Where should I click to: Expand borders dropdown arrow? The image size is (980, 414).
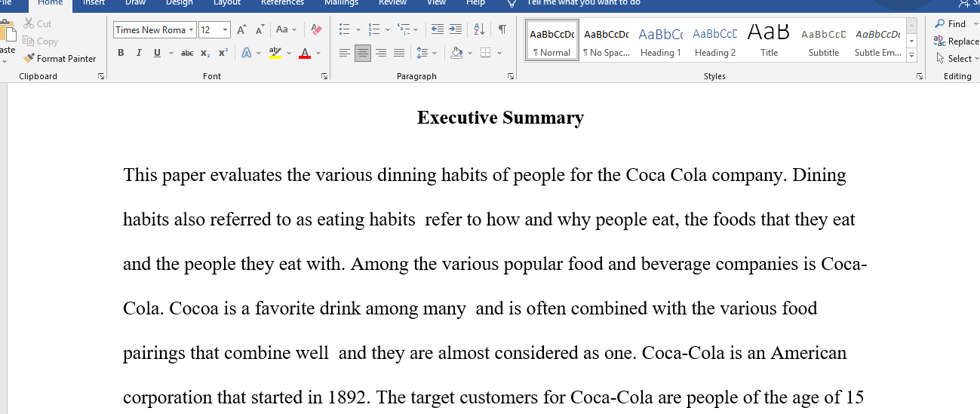(499, 53)
